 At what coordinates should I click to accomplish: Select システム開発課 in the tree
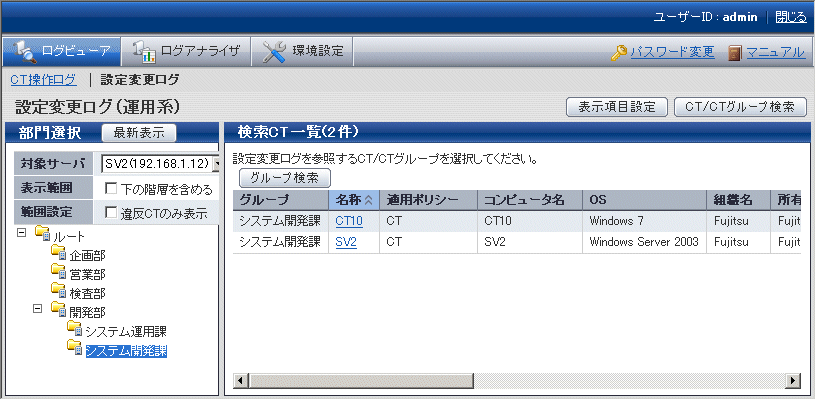(x=126, y=351)
